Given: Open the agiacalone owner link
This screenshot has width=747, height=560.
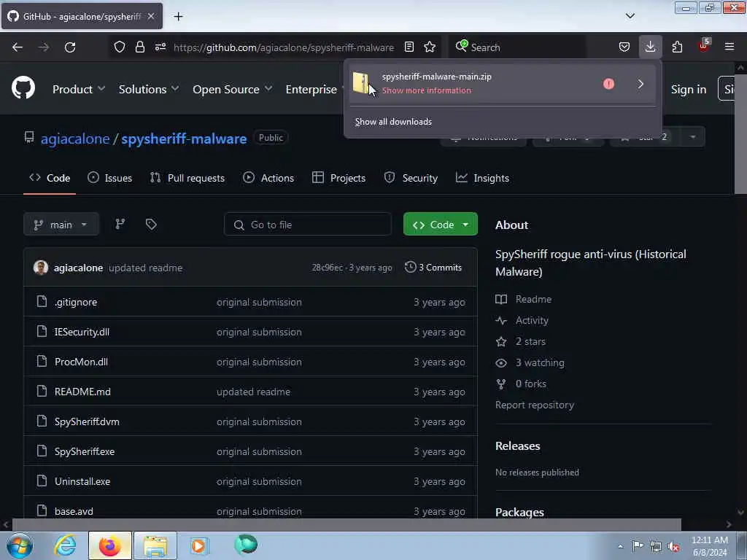Looking at the screenshot, I should (x=75, y=139).
